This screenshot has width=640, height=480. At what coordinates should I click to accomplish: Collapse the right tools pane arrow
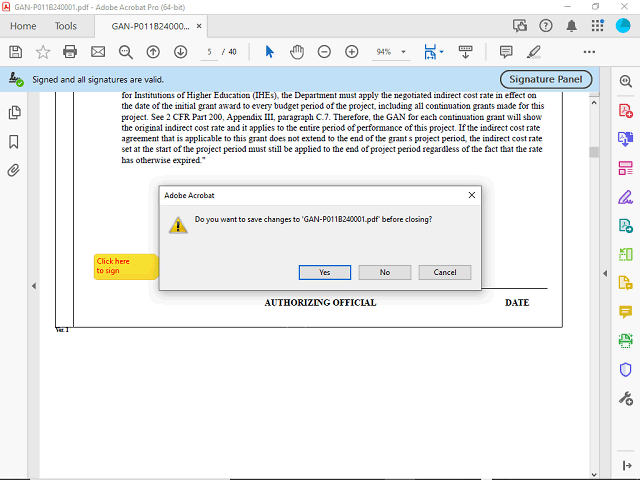point(605,273)
